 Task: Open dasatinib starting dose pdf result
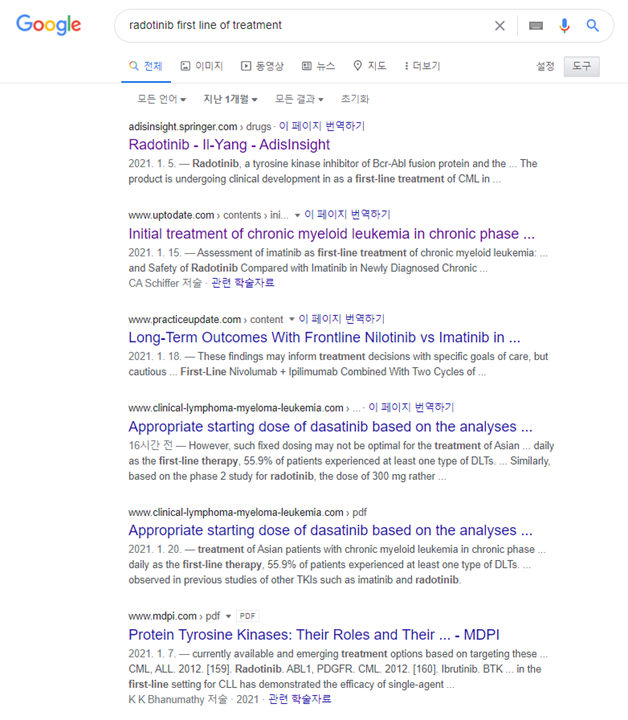[x=330, y=530]
